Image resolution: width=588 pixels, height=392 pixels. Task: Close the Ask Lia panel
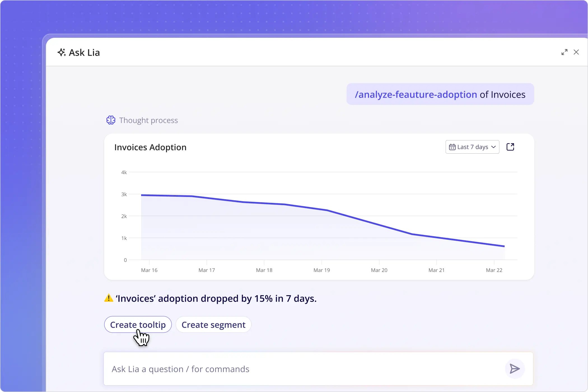[576, 52]
